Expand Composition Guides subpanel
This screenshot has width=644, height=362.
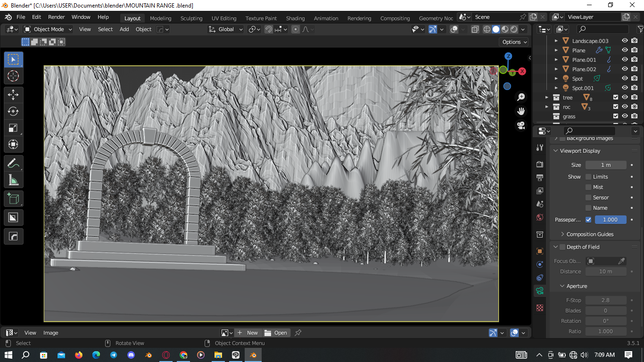[590, 234]
